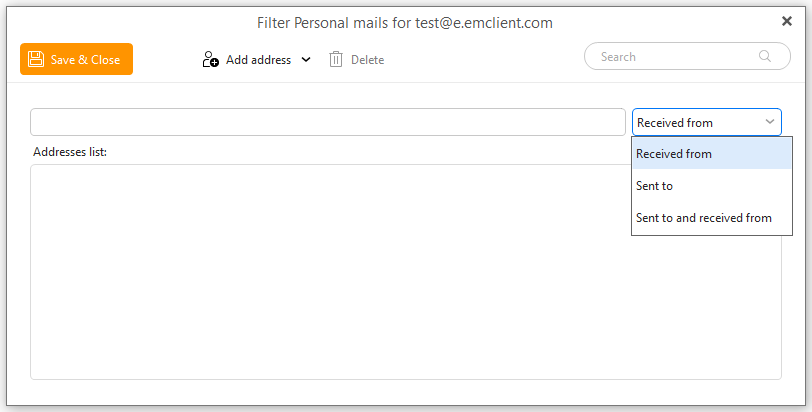Image resolution: width=812 pixels, height=412 pixels.
Task: Click the floppy disk save icon
Action: pyautogui.click(x=36, y=59)
